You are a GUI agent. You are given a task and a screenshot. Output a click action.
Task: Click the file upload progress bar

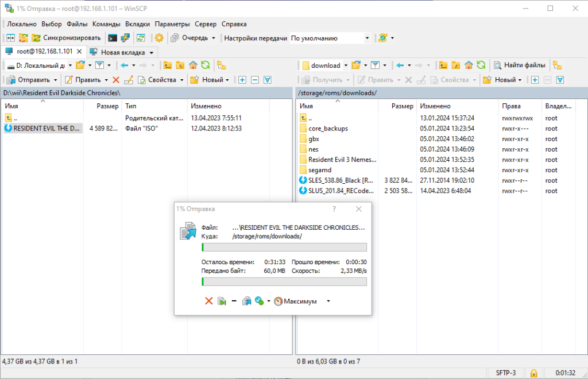coord(284,247)
